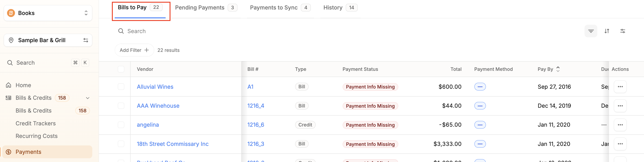Click the Bill type badge for Alluvial Wines
Viewport: 644px width, 162px height.
302,87
